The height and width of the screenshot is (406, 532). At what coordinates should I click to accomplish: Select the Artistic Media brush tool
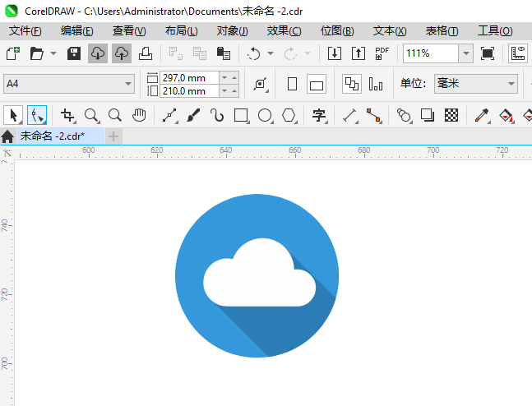(x=193, y=115)
